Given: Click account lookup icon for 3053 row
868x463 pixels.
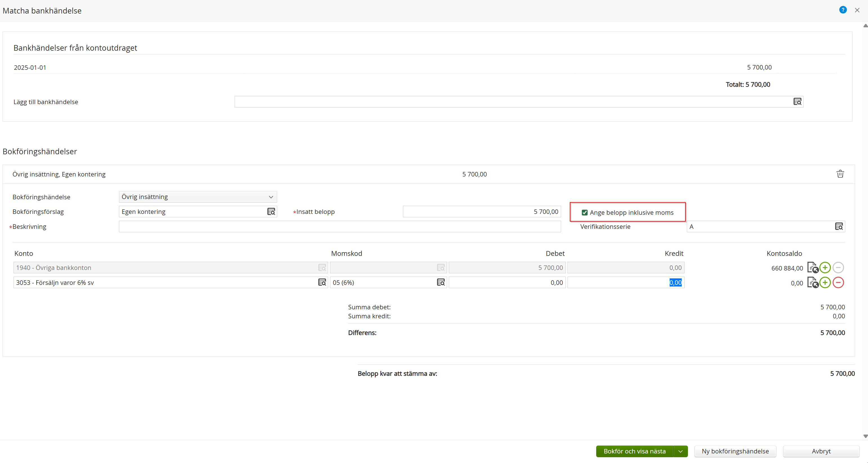Looking at the screenshot, I should (x=322, y=282).
